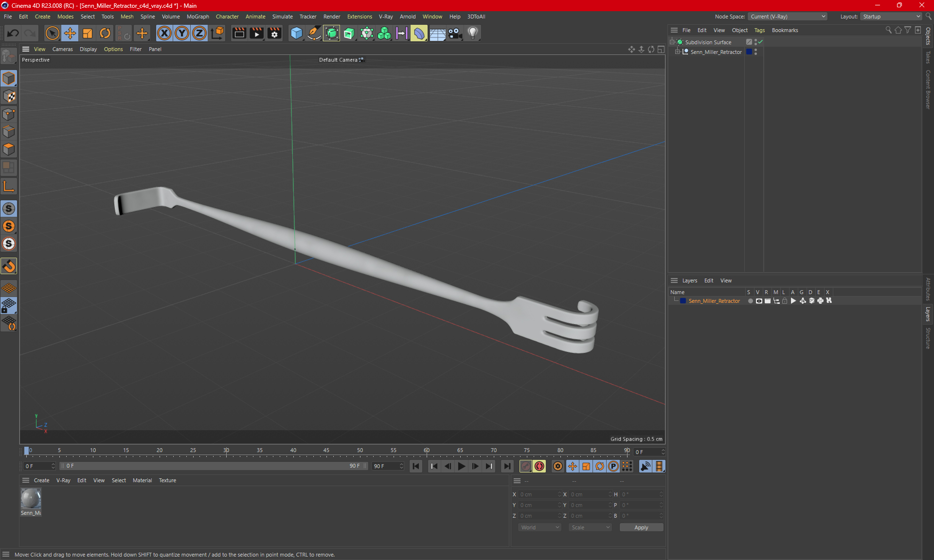The width and height of the screenshot is (934, 560).
Task: Toggle Z axis lock
Action: pyautogui.click(x=199, y=33)
